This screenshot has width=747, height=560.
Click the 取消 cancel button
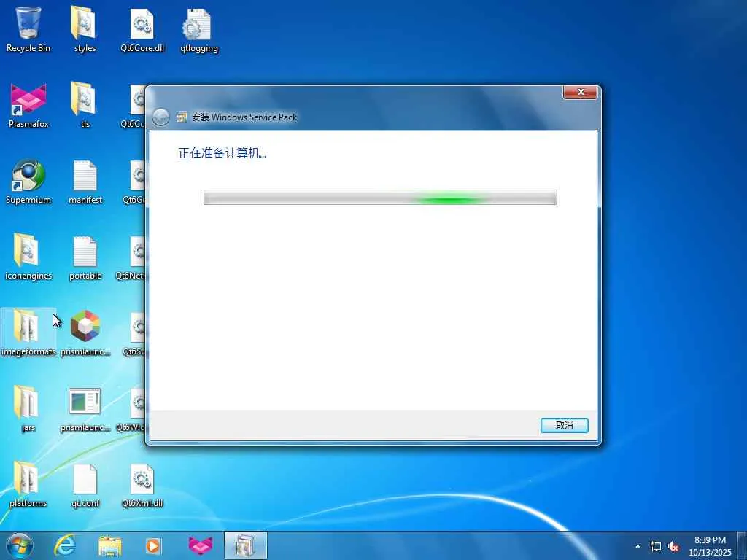point(565,425)
